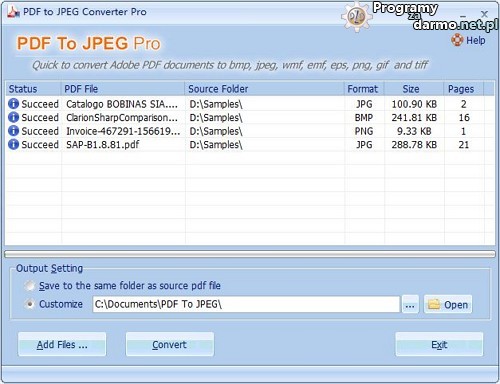Click size value 288.78 KB
This screenshot has width=500, height=384.
pos(414,145)
